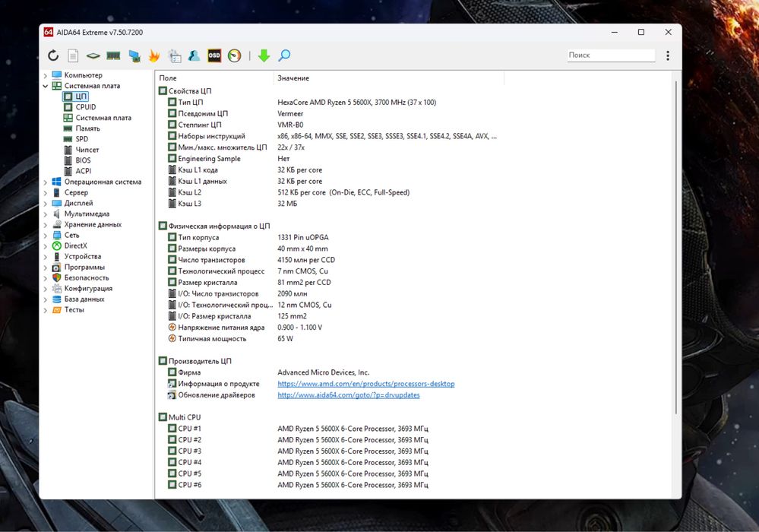The height and width of the screenshot is (532, 759).
Task: Launch the flame stability test icon
Action: point(154,55)
